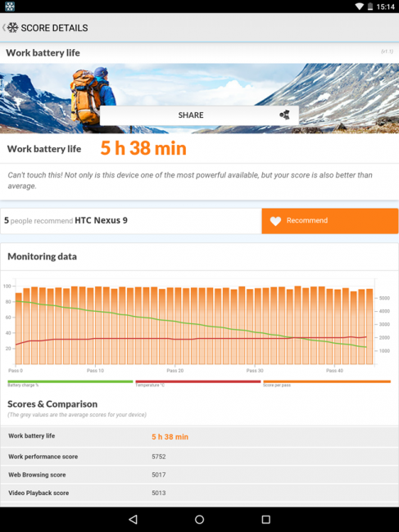Open recent apps with square icon

click(x=266, y=519)
